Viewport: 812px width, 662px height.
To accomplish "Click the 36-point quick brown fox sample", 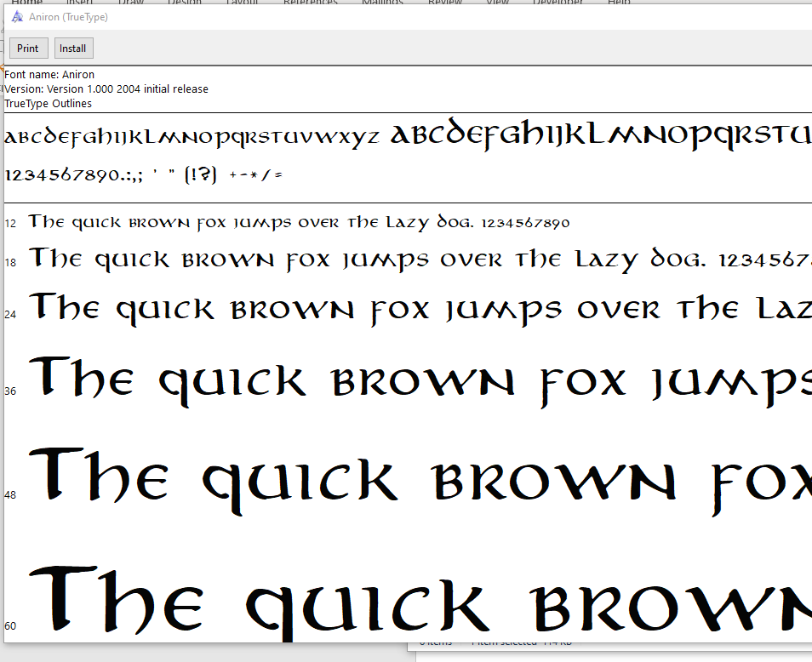I will [x=420, y=381].
